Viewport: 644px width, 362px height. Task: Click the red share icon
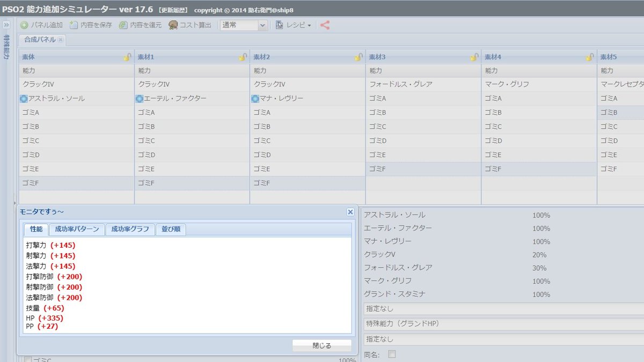tap(325, 25)
